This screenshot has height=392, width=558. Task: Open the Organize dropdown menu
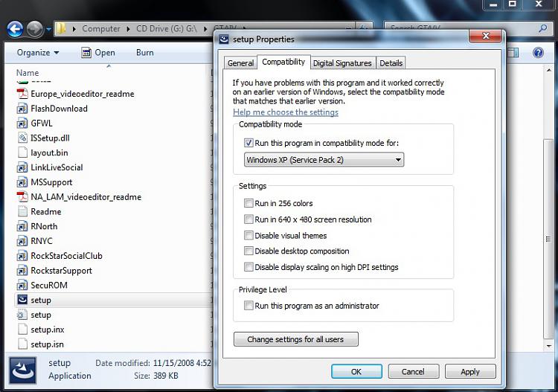coord(38,53)
